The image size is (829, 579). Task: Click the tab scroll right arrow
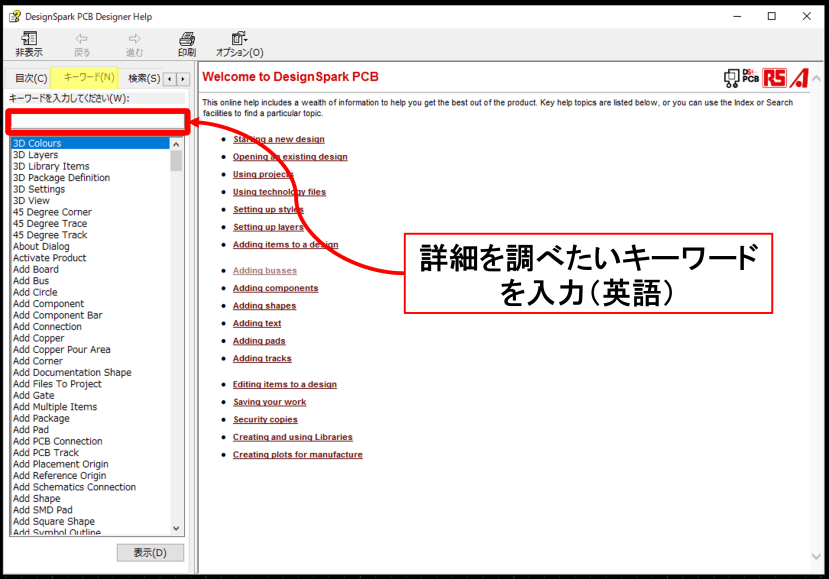(x=183, y=79)
